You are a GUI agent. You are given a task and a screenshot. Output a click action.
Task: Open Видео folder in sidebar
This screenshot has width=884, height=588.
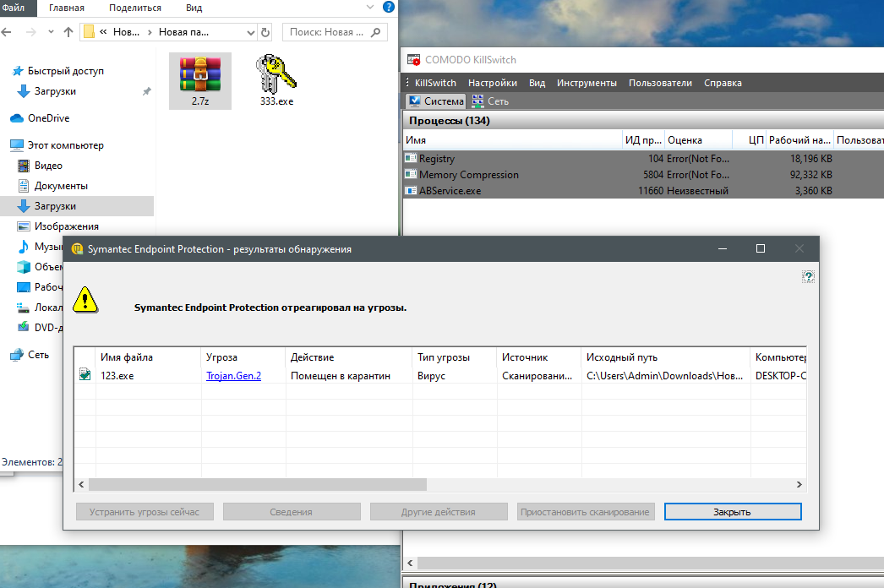40,166
